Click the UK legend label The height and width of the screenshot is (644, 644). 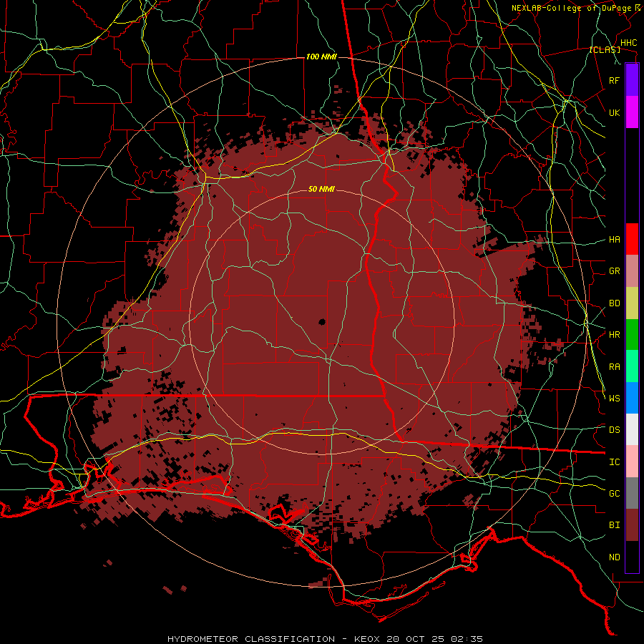tap(614, 112)
